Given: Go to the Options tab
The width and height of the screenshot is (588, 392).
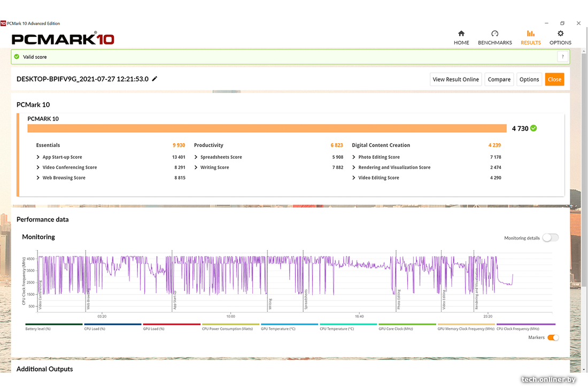Looking at the screenshot, I should 560,38.
